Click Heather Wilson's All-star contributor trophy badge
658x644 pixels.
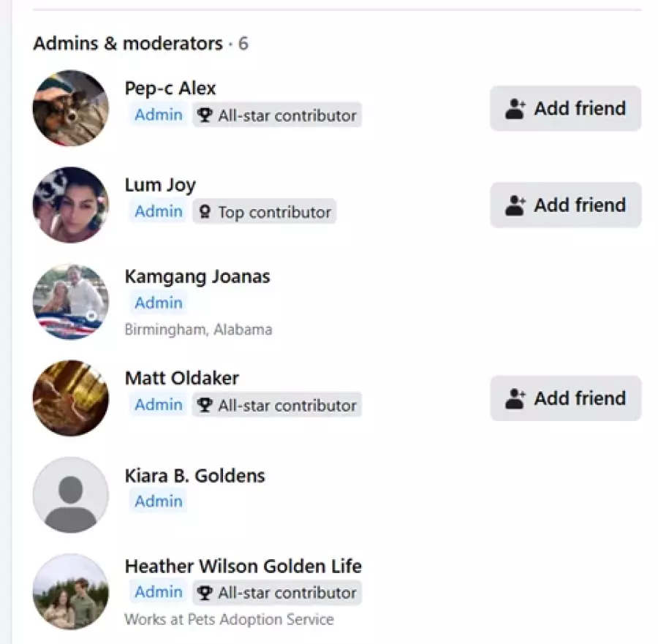point(277,592)
